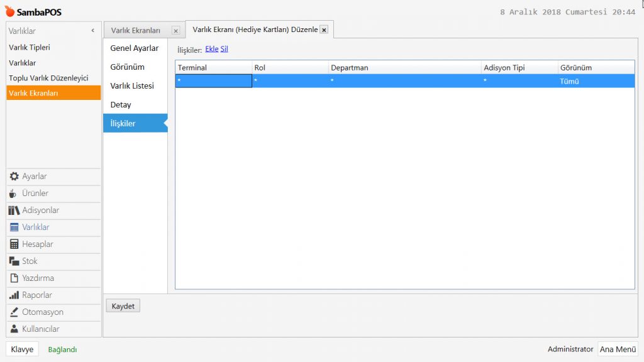
Task: Select Varlık Tipleri in the side list
Action: coord(30,48)
